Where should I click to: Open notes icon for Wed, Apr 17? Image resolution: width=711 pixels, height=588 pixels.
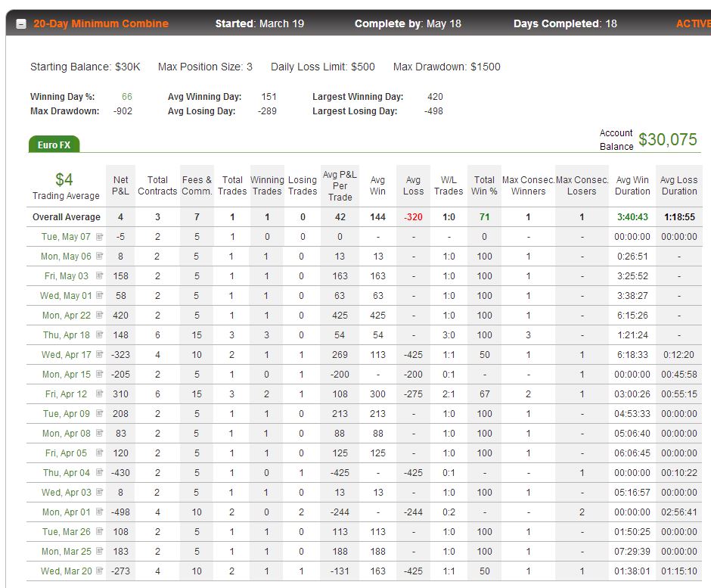pos(99,355)
